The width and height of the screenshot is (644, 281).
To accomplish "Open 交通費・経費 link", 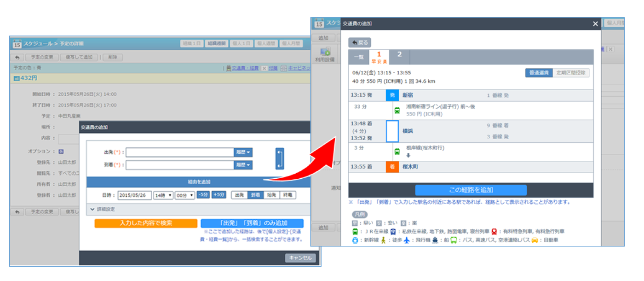I will click(x=245, y=68).
